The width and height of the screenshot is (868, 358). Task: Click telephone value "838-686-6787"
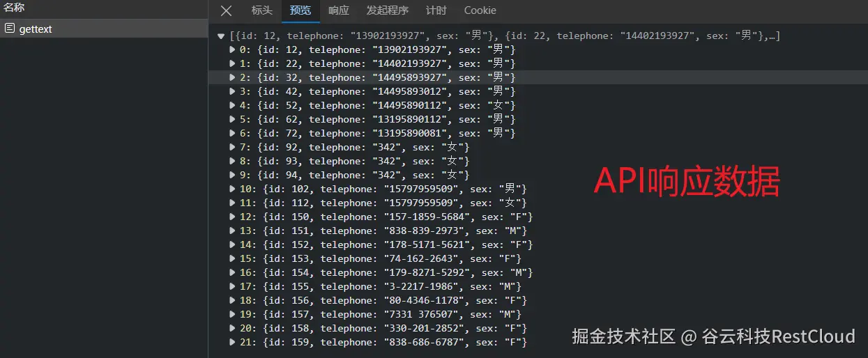coord(424,342)
